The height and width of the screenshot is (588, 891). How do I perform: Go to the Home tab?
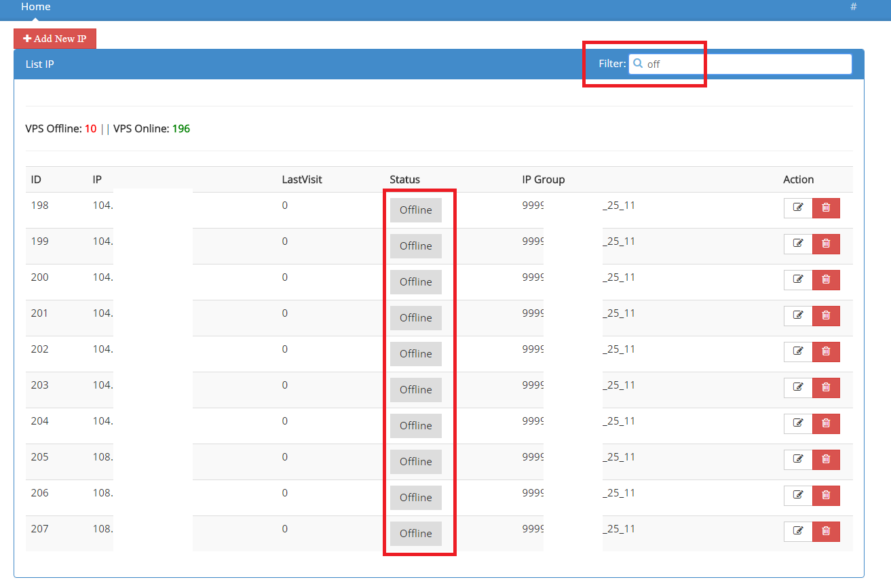coord(36,7)
